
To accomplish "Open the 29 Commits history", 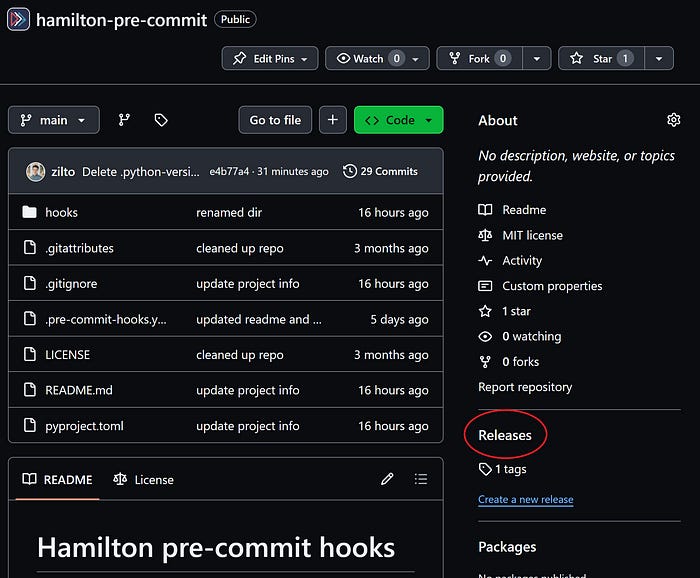I will click(380, 171).
